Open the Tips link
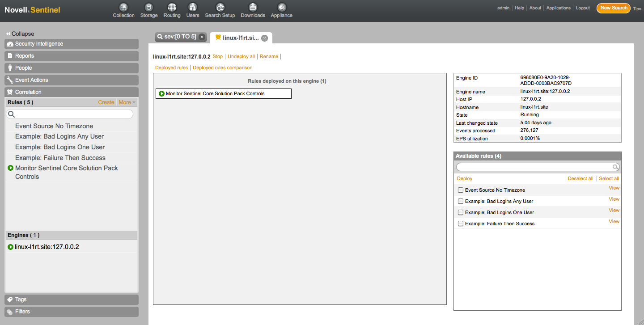 tap(637, 9)
